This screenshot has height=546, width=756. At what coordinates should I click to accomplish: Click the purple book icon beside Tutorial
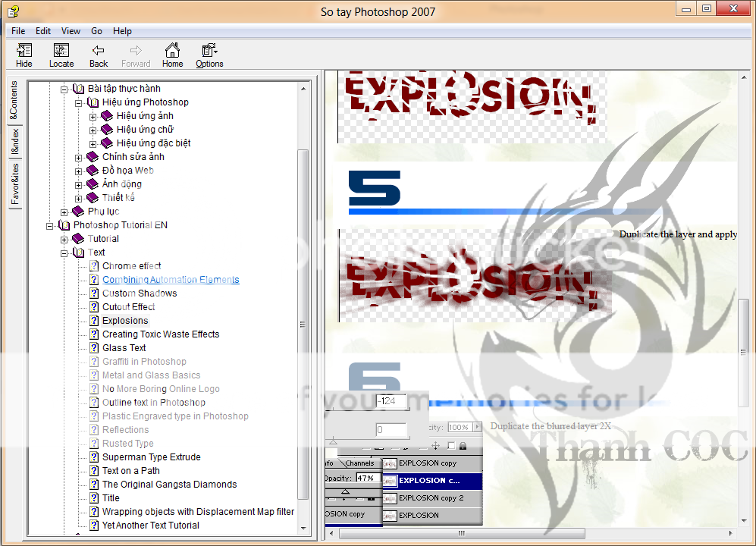79,239
